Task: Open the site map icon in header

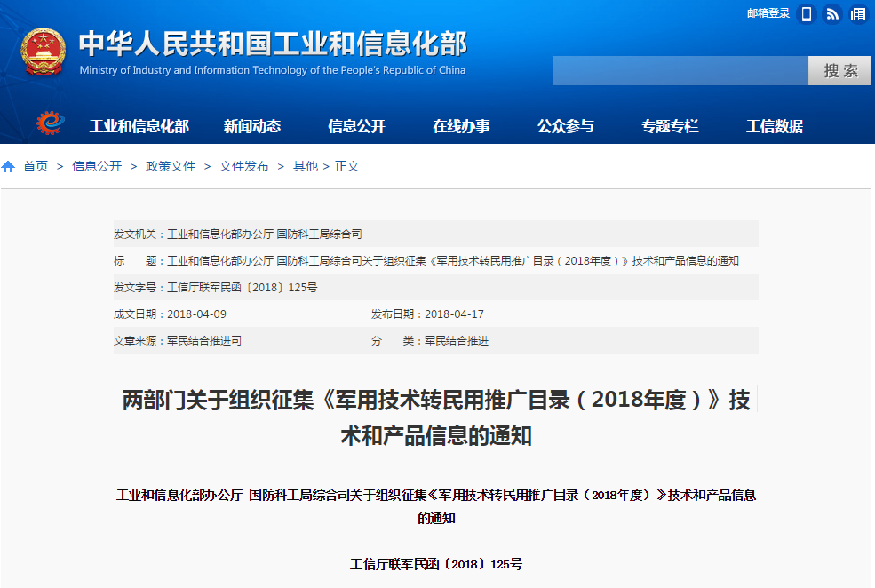Action: click(x=858, y=14)
